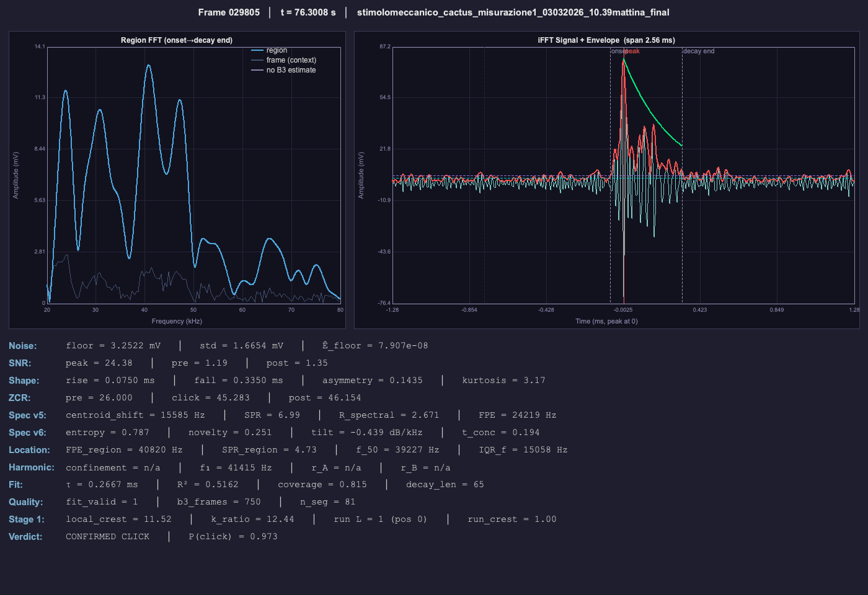Click the decay_len = 65 value
This screenshot has width=868, height=595.
click(x=445, y=485)
